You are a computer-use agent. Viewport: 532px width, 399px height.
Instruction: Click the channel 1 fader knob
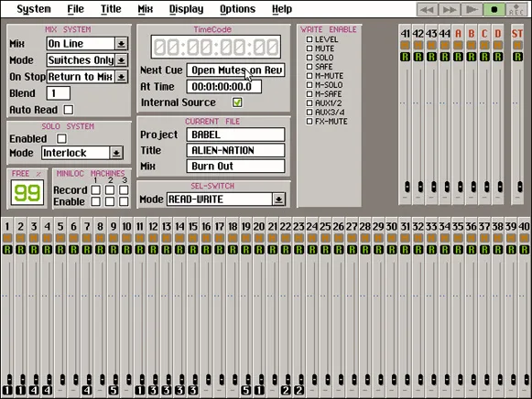coord(9,379)
